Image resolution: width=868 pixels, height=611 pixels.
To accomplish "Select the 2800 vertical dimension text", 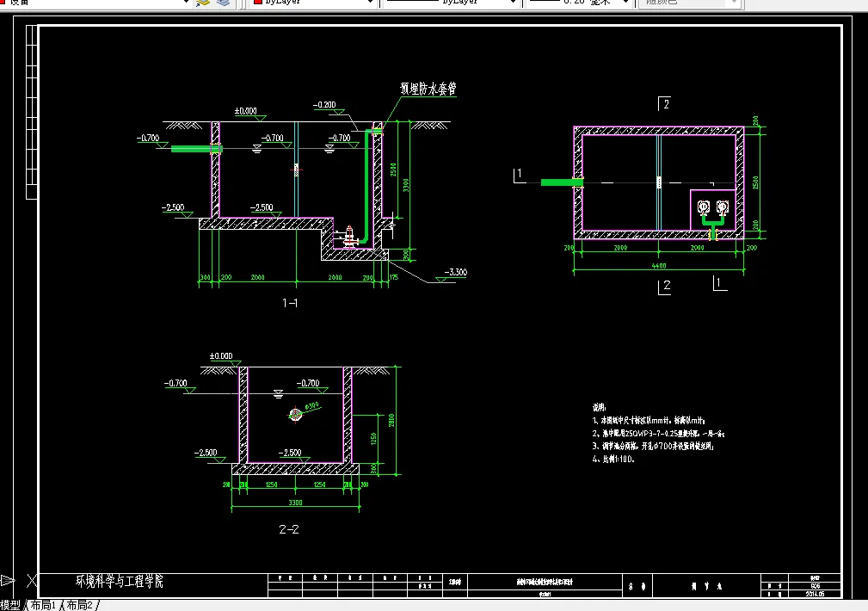I will (391, 420).
